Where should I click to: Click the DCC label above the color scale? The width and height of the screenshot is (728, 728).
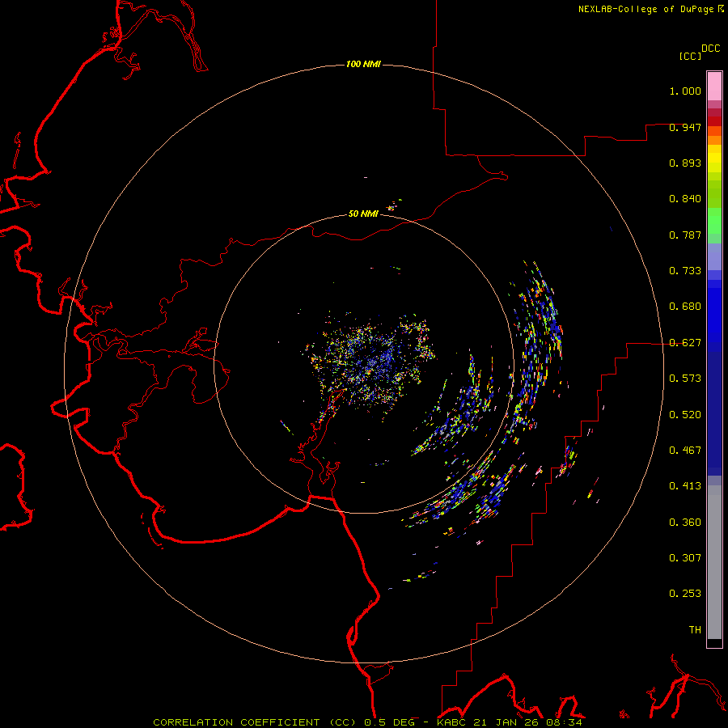[x=711, y=49]
